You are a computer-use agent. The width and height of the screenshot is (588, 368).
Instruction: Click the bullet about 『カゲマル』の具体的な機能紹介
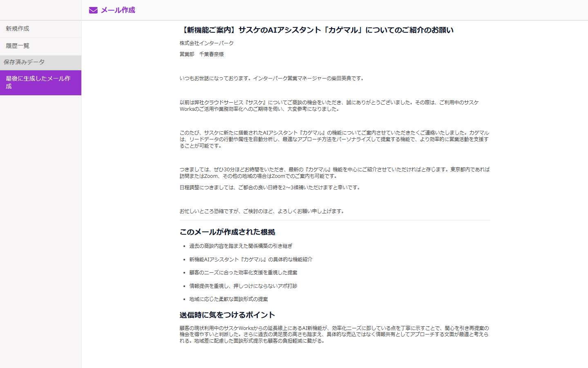[x=250, y=259]
